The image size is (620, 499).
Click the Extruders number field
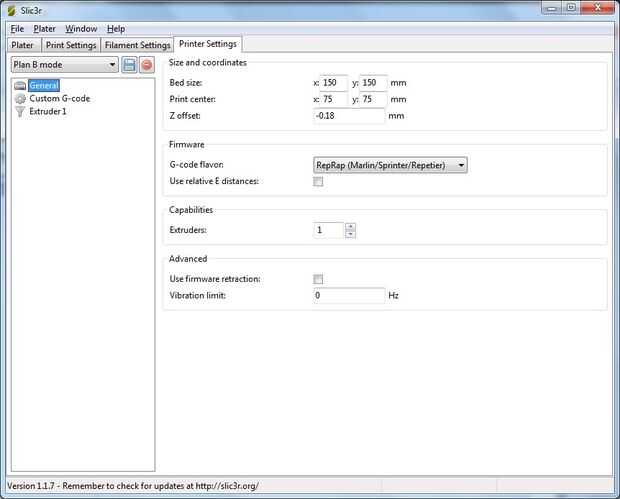coord(329,230)
